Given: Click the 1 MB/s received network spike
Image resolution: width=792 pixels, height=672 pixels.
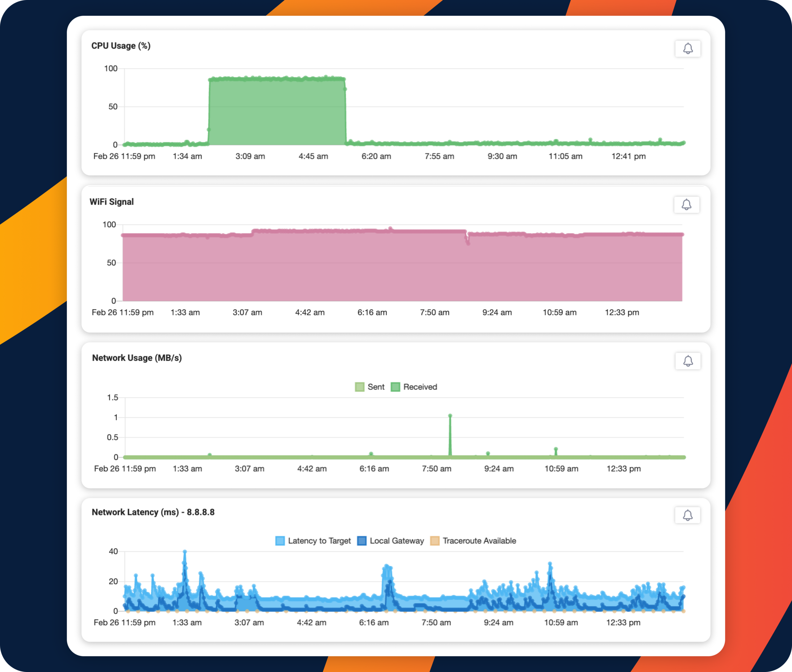Looking at the screenshot, I should pos(450,416).
